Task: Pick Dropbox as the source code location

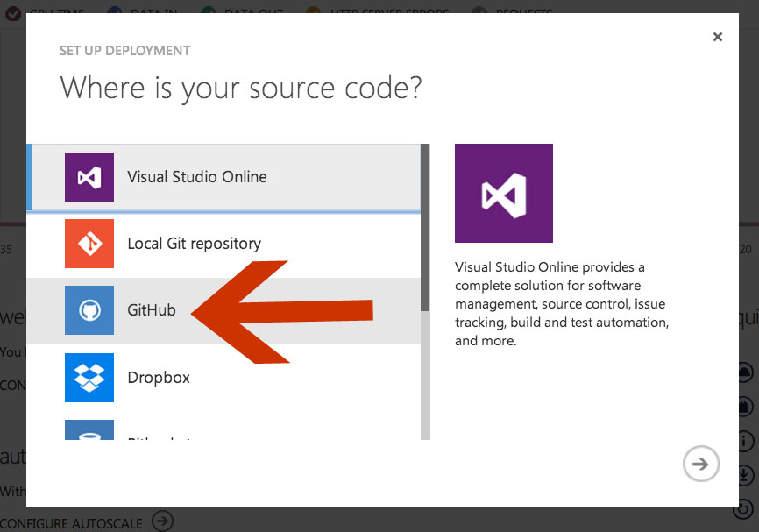Action: coord(159,378)
